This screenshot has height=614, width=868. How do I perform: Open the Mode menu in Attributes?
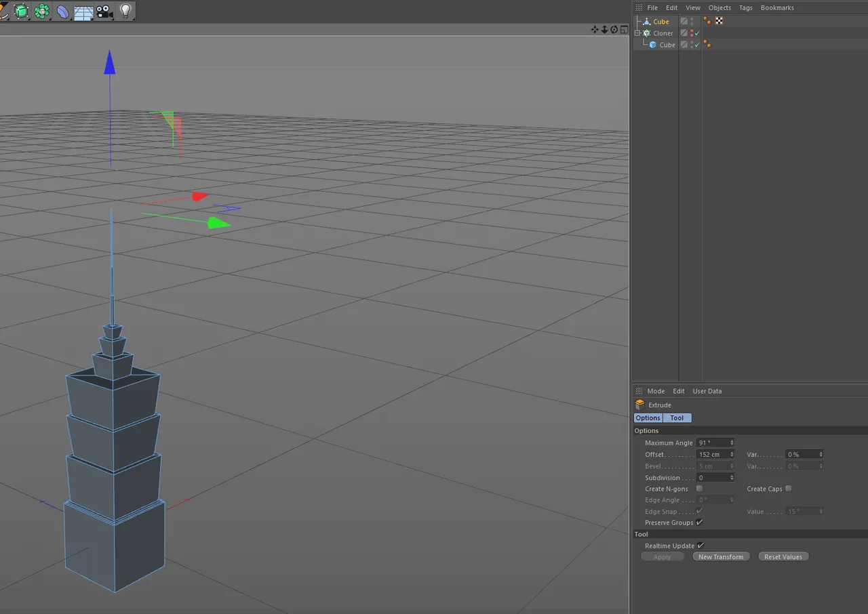[x=656, y=391]
